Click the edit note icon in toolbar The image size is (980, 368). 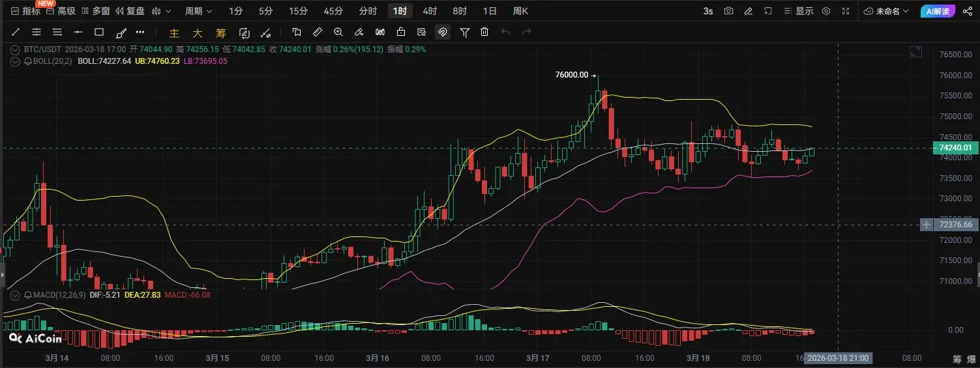422,32
